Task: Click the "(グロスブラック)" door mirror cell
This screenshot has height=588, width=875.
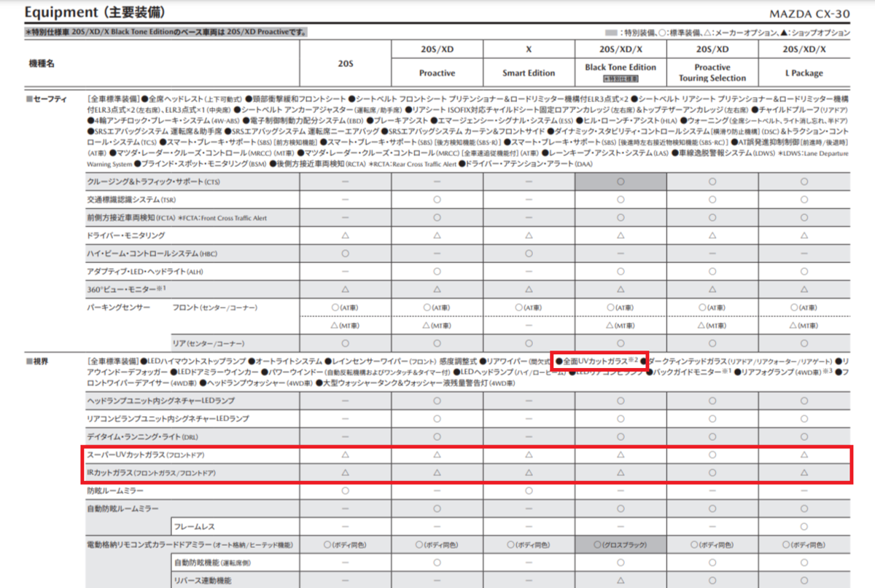Action: click(x=621, y=544)
